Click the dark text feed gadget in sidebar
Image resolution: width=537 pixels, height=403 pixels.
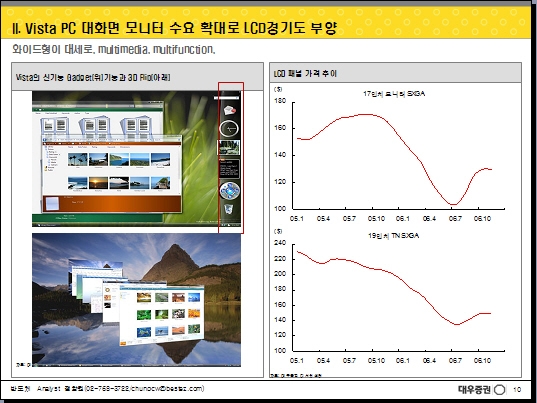(x=229, y=168)
